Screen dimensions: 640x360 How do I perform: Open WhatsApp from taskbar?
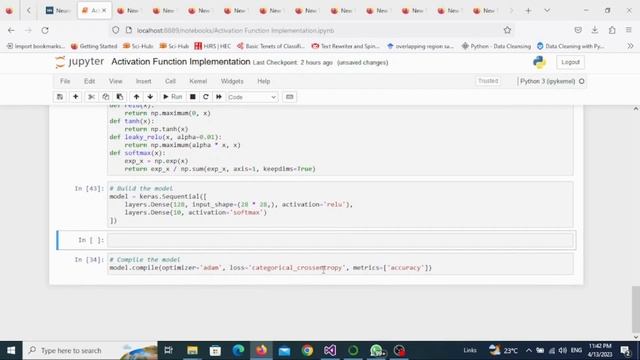pyautogui.click(x=376, y=350)
